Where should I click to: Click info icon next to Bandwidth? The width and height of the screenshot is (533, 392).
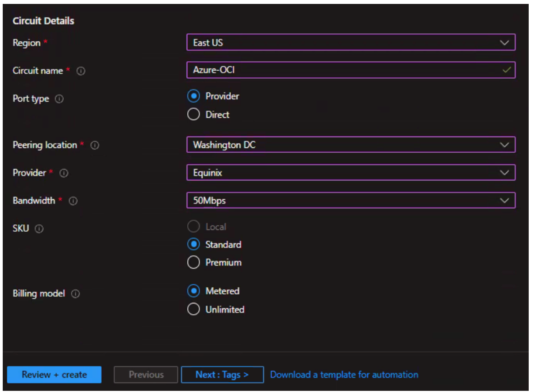tap(73, 201)
